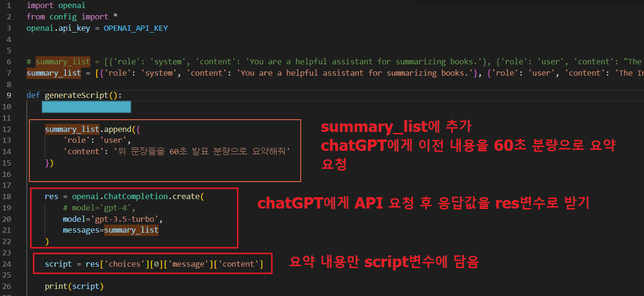Click the closing parenthesis on line 22
This screenshot has height=296, width=644.
47,242
